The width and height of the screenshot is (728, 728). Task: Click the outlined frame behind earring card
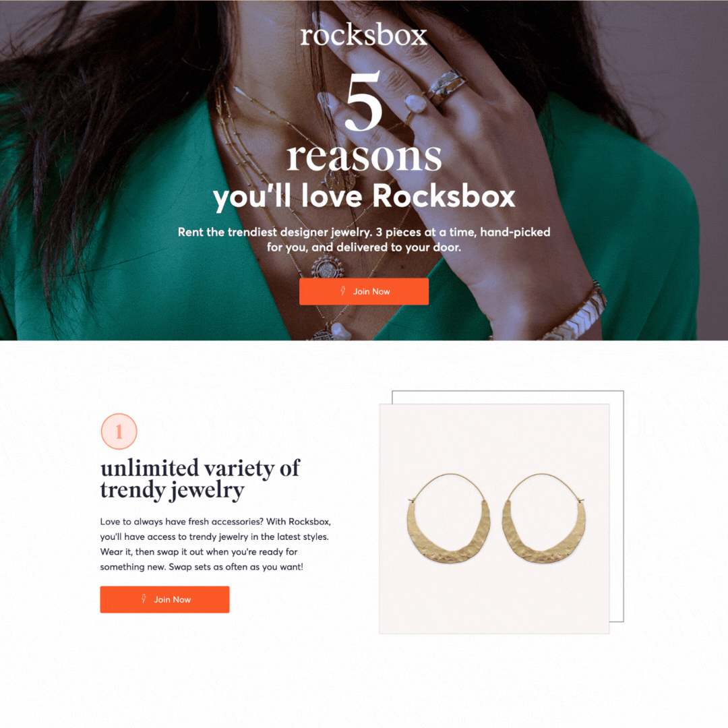pos(617,506)
